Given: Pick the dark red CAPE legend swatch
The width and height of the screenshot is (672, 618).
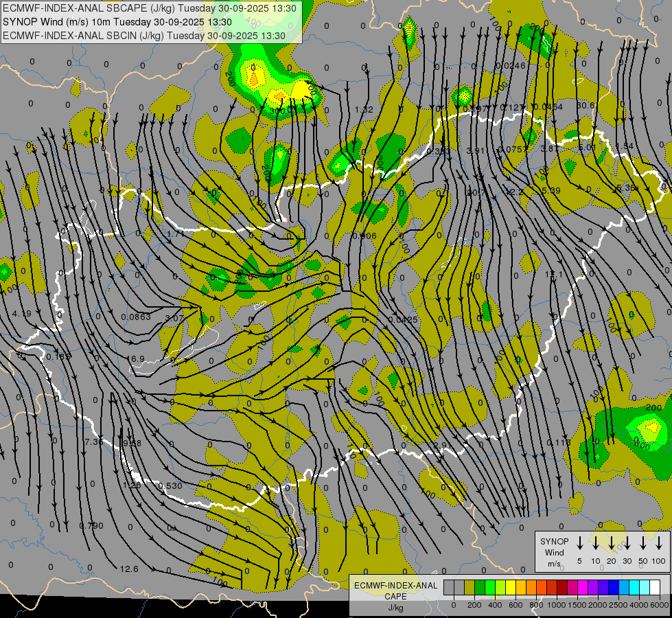Looking at the screenshot, I should point(562,587).
